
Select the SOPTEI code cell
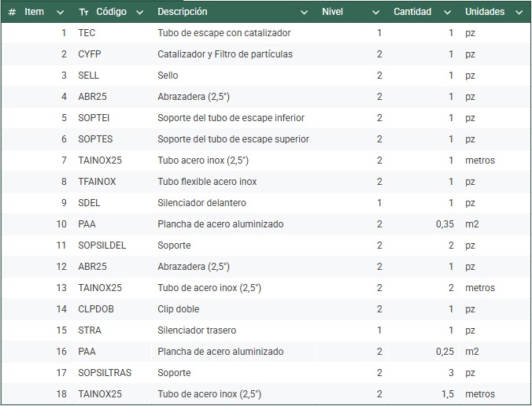[95, 118]
